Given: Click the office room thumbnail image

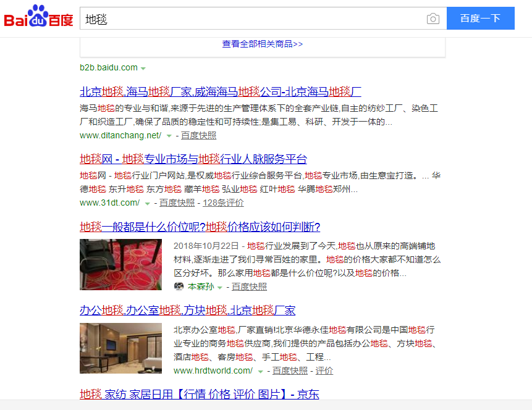Looking at the screenshot, I should click(x=120, y=348).
